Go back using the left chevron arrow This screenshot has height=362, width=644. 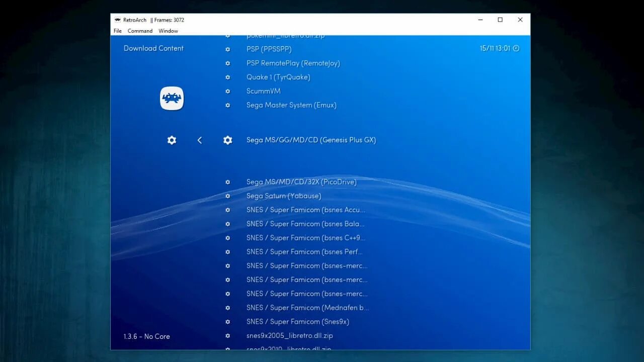click(x=200, y=140)
